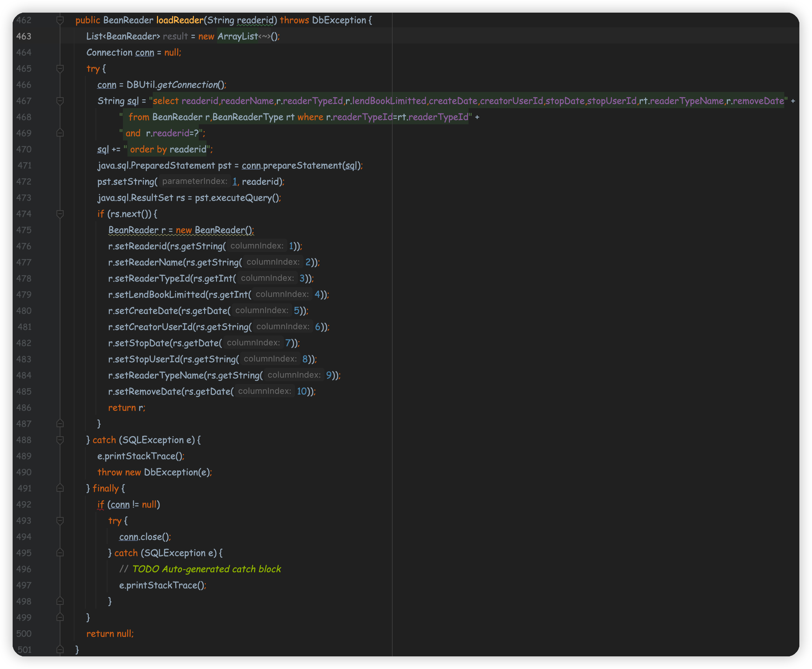Click conn.close() on line 494
Viewport: 812px width, 669px height.
(x=145, y=537)
